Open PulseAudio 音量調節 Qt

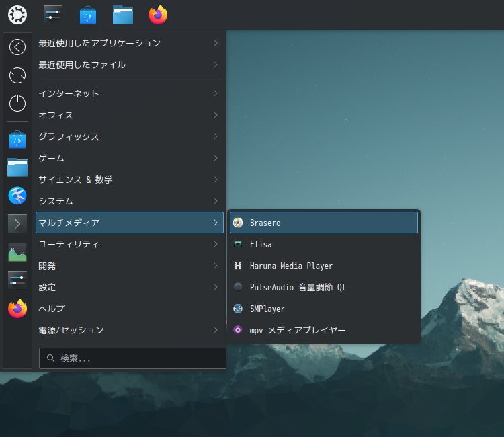pyautogui.click(x=324, y=287)
